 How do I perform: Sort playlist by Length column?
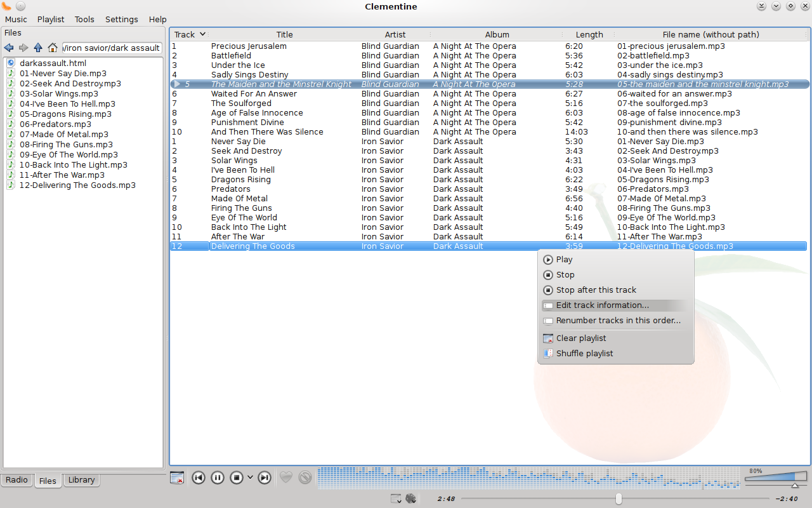tap(589, 34)
